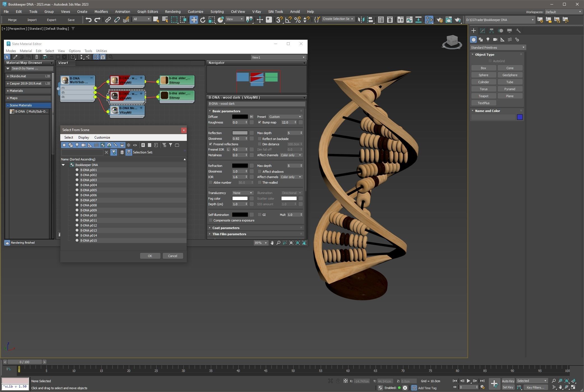The height and width of the screenshot is (392, 584).
Task: Activate the Select and Rotate tool
Action: click(203, 20)
